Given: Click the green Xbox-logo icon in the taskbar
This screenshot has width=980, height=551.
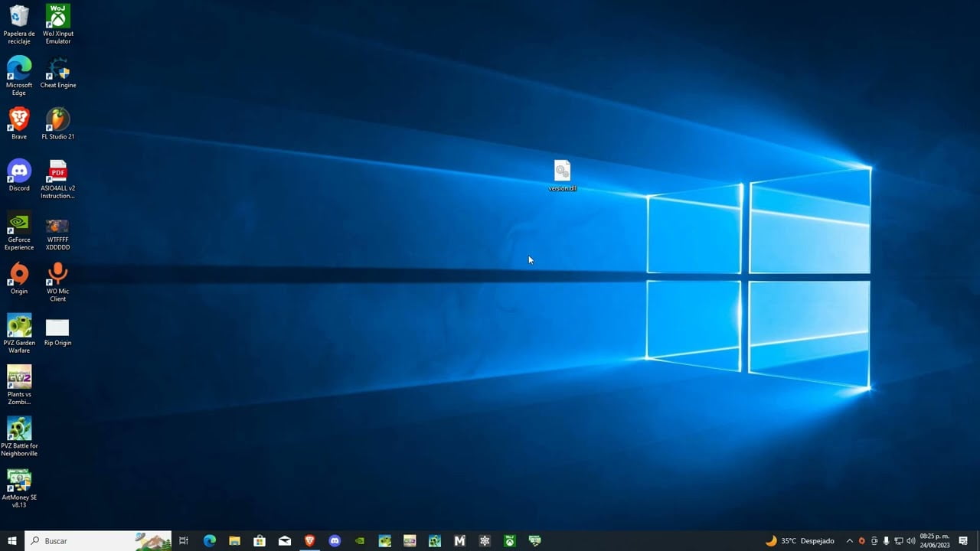Looking at the screenshot, I should pyautogui.click(x=510, y=541).
